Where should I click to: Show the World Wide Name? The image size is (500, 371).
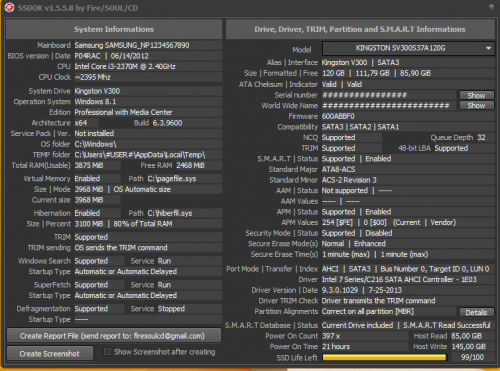pos(476,106)
